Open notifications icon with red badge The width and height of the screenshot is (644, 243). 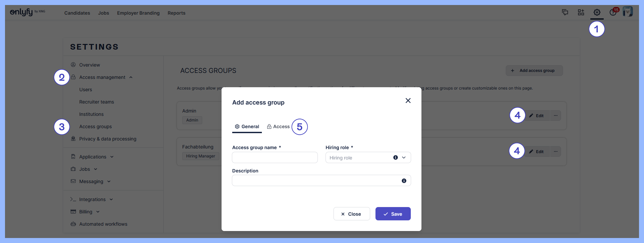(x=613, y=12)
